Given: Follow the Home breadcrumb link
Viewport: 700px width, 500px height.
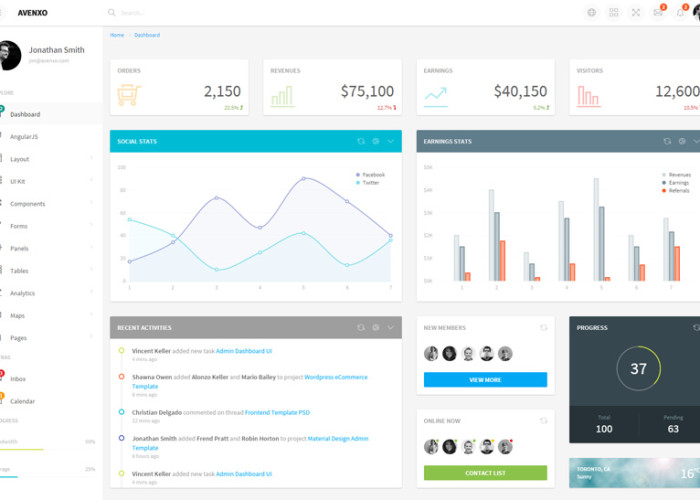Looking at the screenshot, I should click(117, 35).
